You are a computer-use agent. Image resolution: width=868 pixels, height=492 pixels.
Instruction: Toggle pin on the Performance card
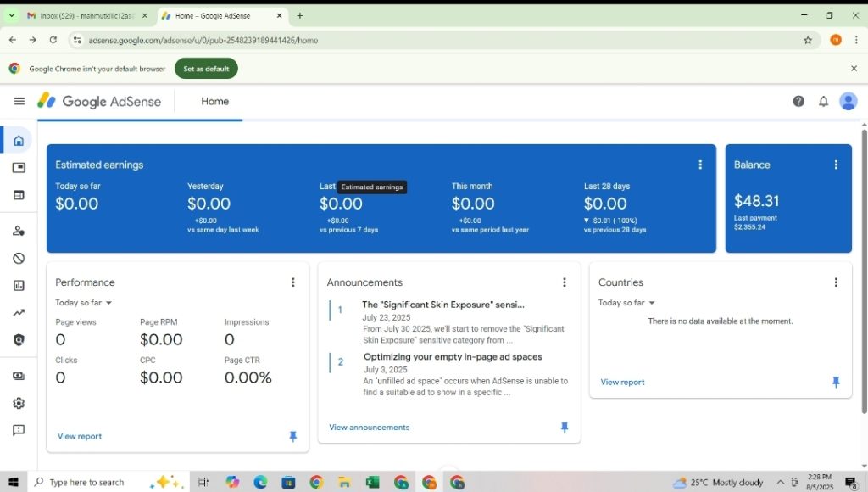point(293,436)
